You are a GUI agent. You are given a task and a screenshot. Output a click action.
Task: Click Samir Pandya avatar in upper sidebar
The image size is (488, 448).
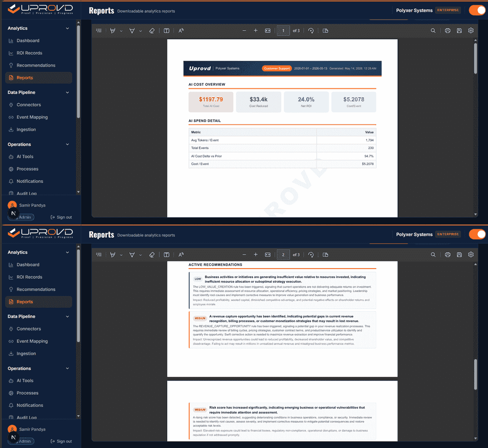pos(12,205)
